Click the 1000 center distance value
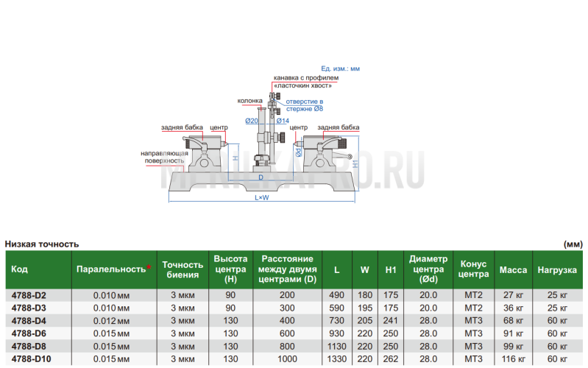Screen dimensions: 588x368 (287, 359)
